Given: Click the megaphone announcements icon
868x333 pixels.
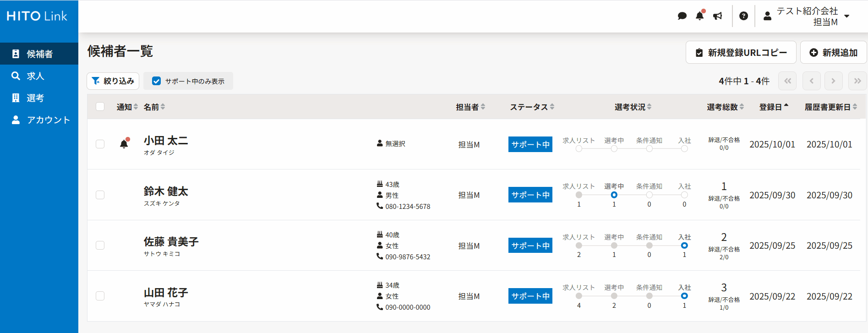Looking at the screenshot, I should [718, 16].
